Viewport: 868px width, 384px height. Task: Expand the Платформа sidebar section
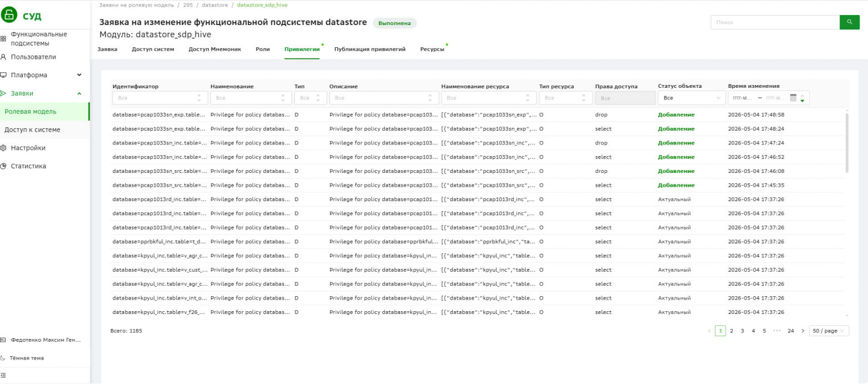79,75
